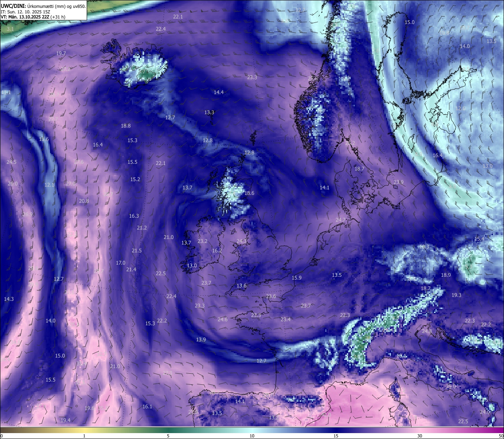Click the colorbar tick label 5
Viewport: 504px width, 439px height.
168,435
